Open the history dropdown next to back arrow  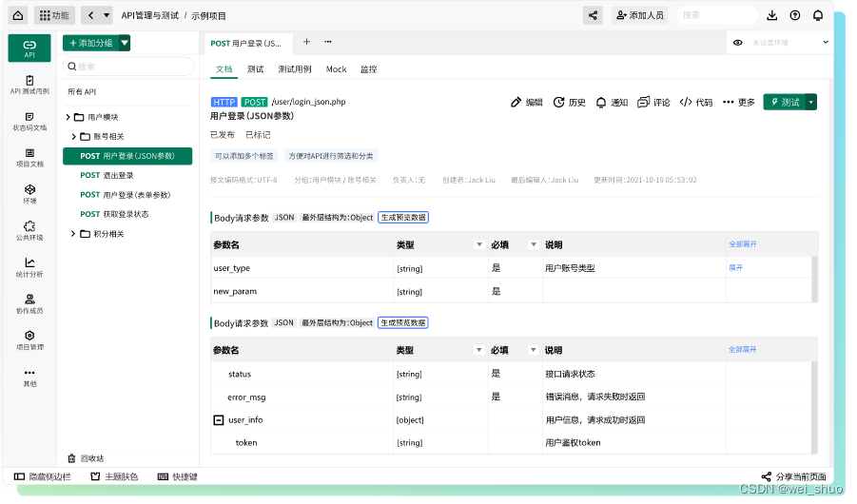tap(107, 15)
